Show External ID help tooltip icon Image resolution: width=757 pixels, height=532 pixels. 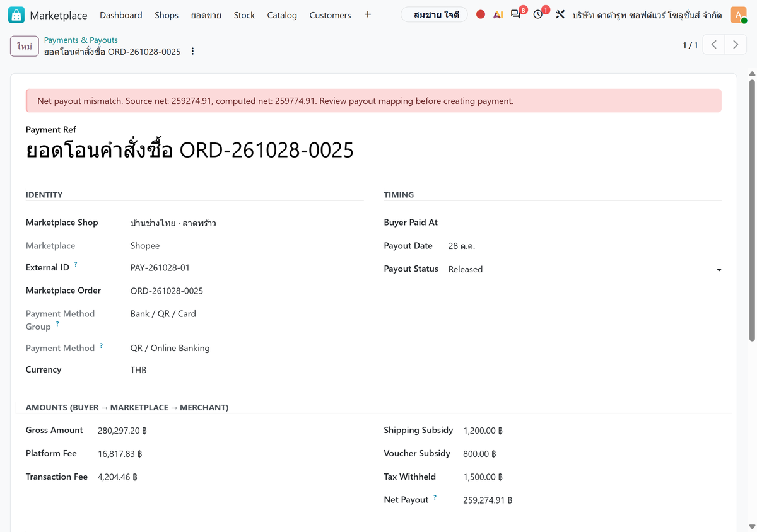click(x=76, y=265)
